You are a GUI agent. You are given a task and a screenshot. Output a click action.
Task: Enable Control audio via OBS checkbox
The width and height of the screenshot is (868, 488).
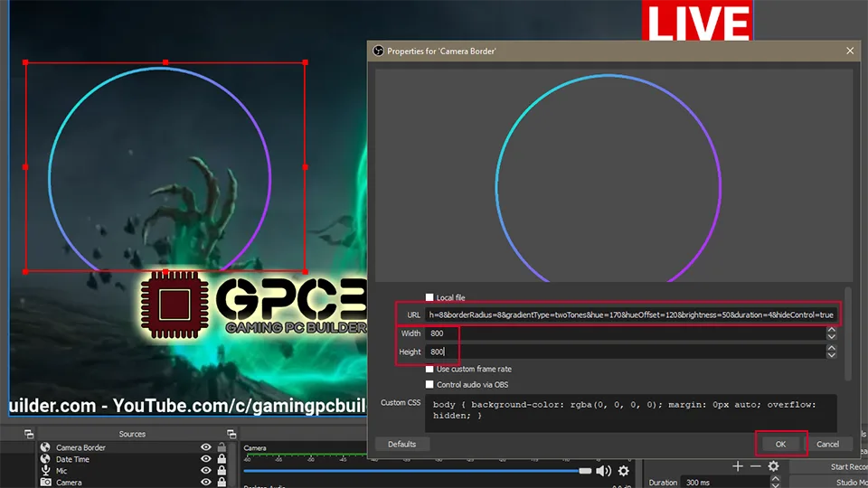tap(429, 384)
